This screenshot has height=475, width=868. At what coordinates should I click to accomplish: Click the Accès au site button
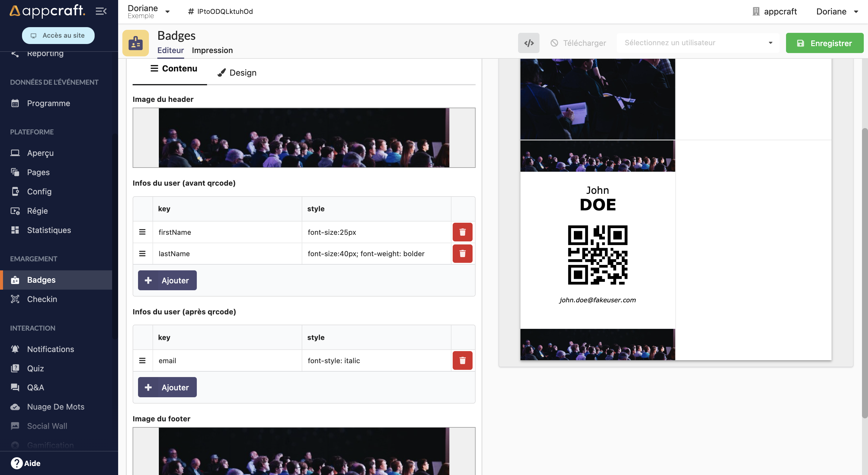click(58, 35)
